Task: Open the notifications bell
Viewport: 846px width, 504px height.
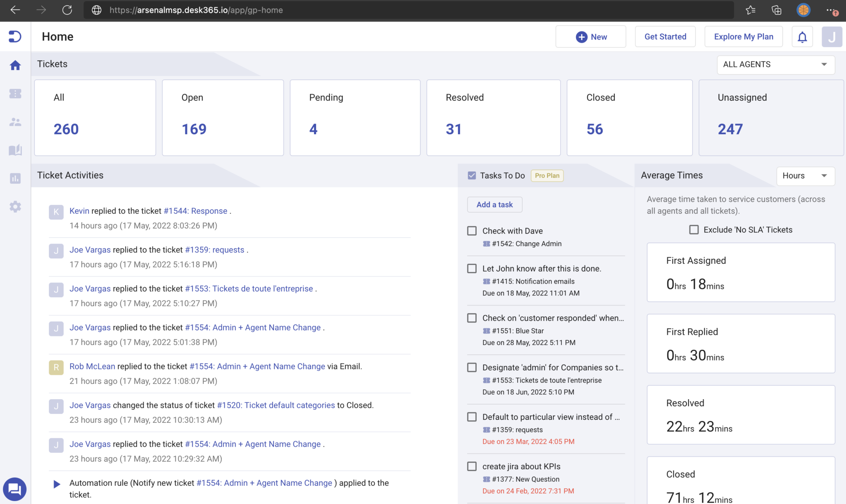Action: pos(802,36)
